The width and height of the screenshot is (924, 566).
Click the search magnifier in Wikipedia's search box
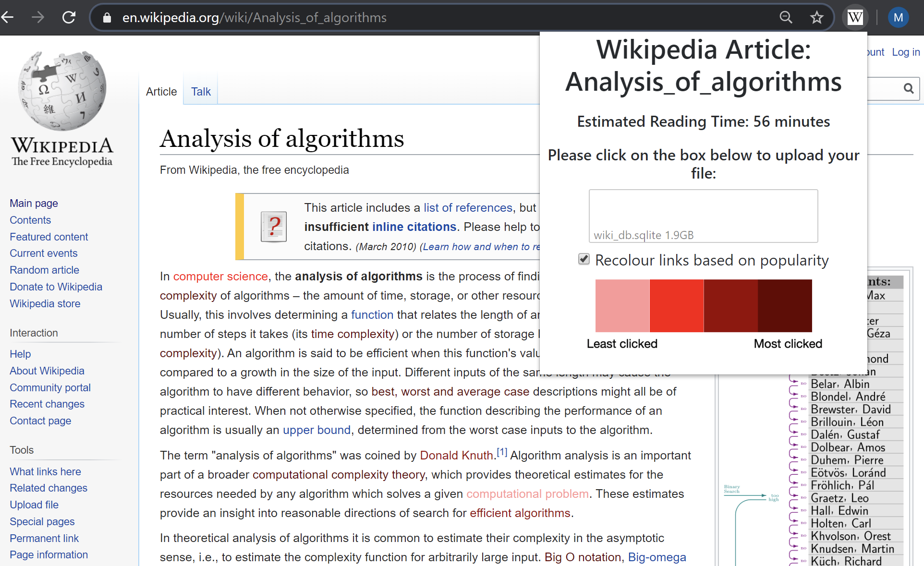pos(909,89)
